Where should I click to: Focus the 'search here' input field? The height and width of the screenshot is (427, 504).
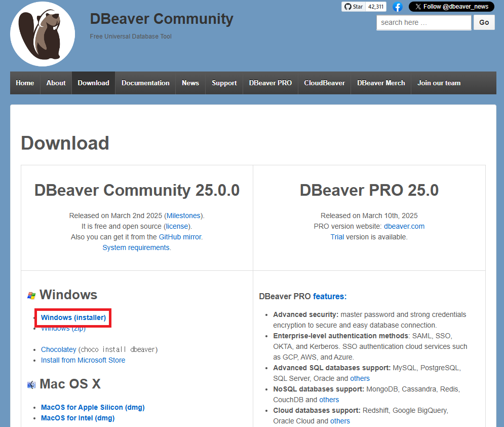click(x=423, y=22)
